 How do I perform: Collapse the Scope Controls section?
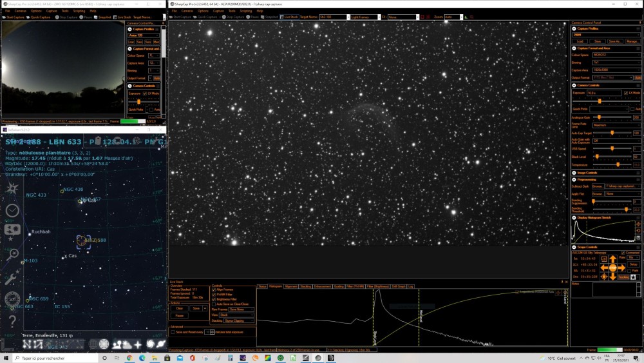tap(574, 247)
